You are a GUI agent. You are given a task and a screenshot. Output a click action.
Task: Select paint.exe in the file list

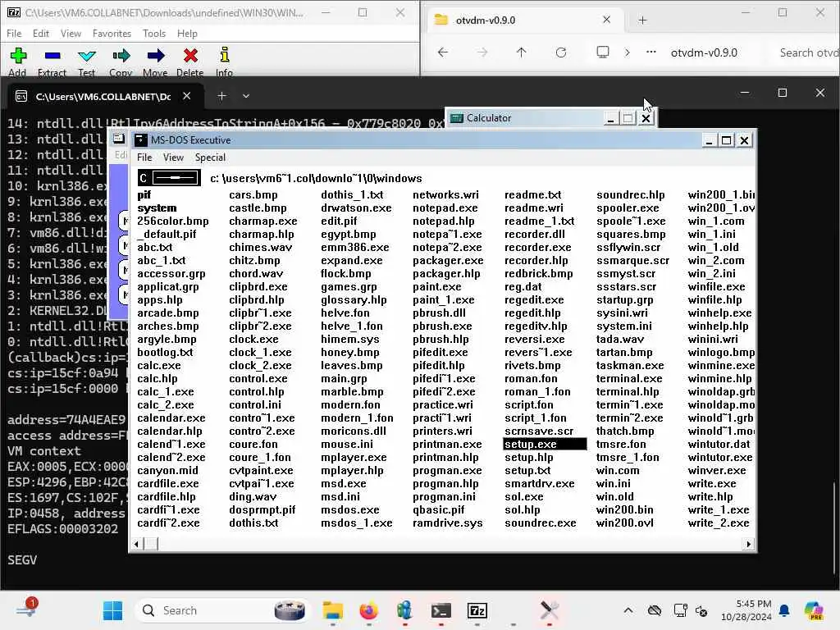[436, 286]
